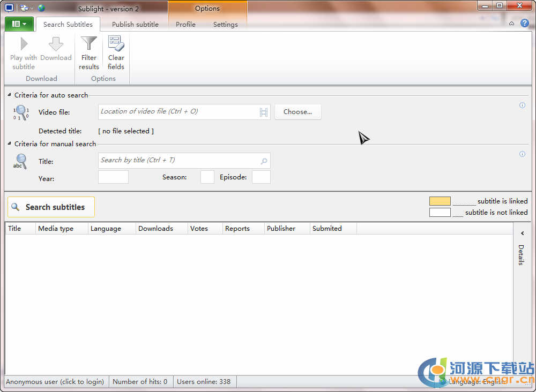
Task: Click binary magnifier auto search icon
Action: pyautogui.click(x=21, y=112)
